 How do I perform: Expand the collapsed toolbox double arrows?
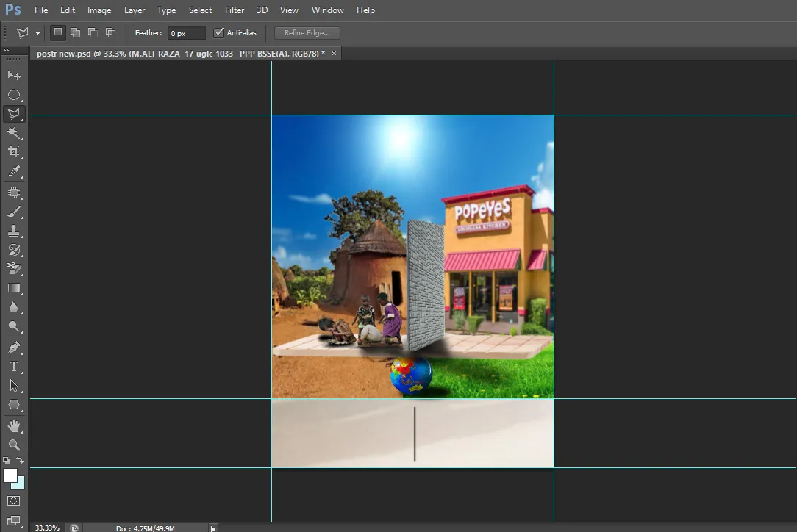[x=6, y=50]
